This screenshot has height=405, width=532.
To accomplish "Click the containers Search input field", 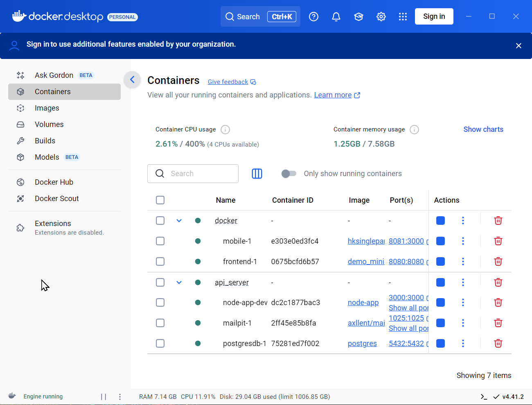I will (201, 174).
